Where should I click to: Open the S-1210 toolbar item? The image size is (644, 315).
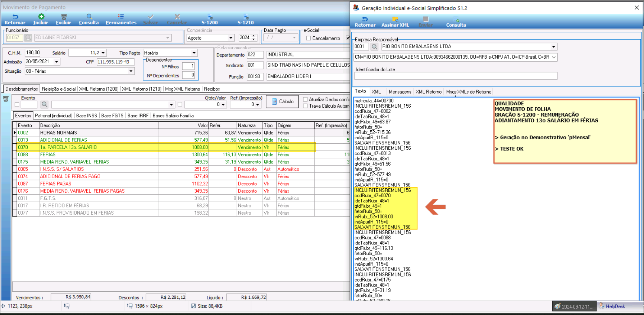pyautogui.click(x=246, y=19)
